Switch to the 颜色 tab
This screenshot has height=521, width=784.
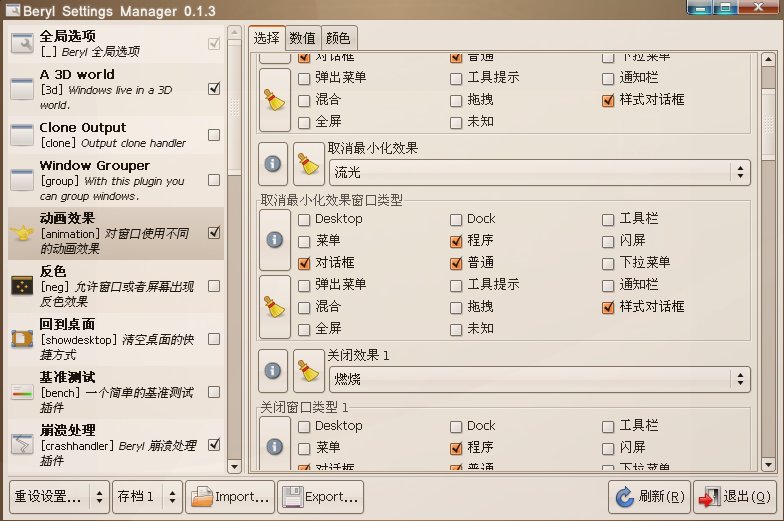[338, 38]
